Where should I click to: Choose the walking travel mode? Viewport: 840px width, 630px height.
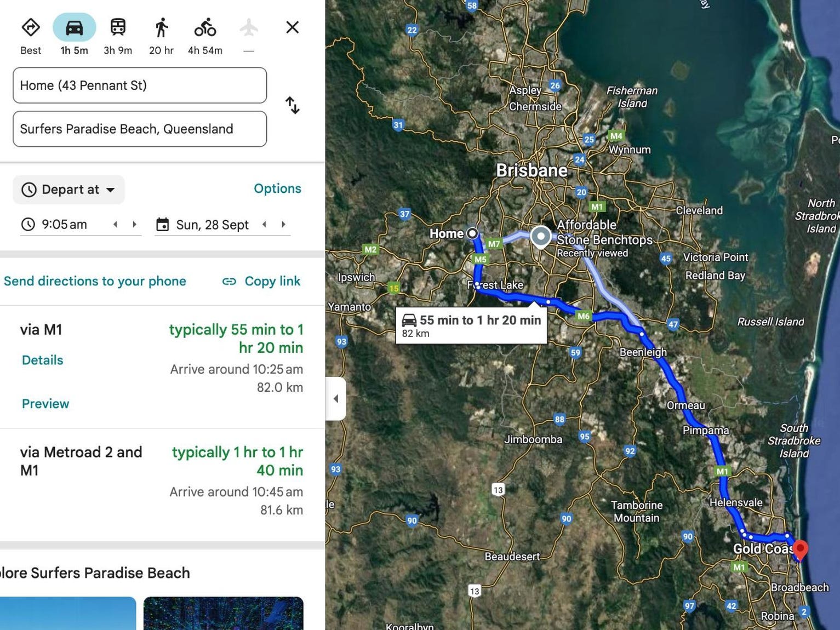[161, 27]
